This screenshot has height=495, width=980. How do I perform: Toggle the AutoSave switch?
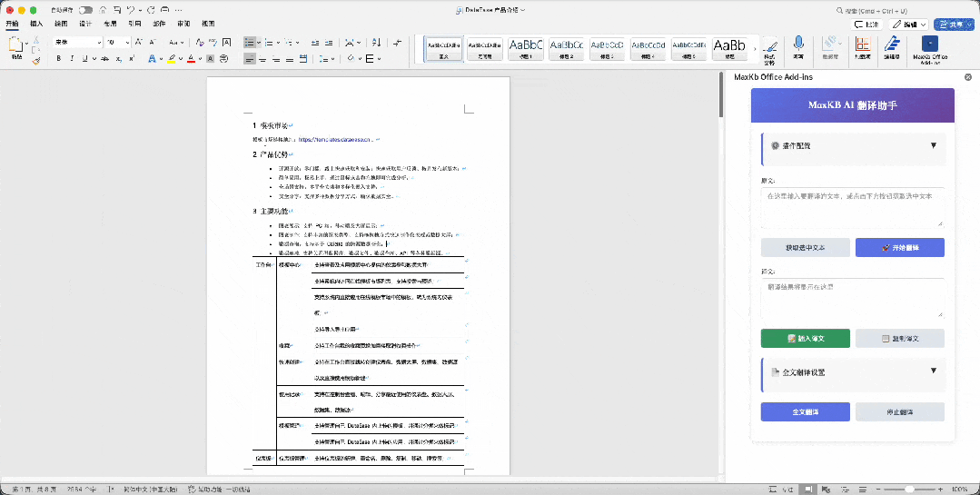pyautogui.click(x=85, y=10)
